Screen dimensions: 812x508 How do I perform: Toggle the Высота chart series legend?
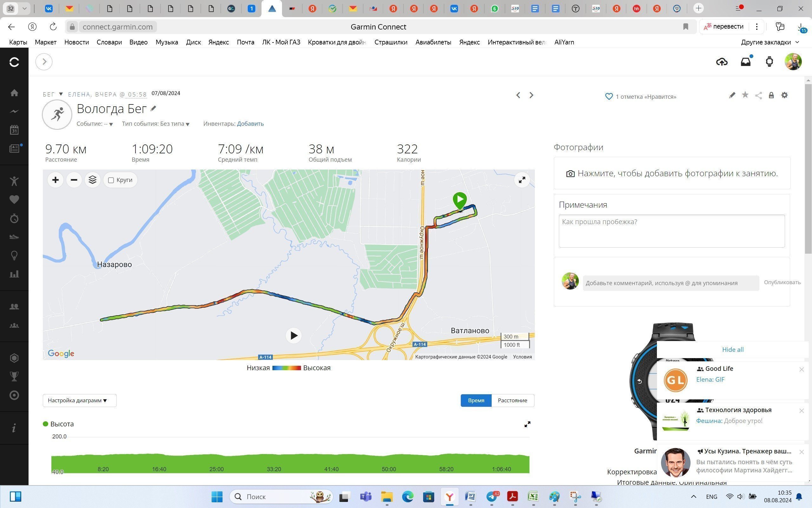(x=58, y=424)
